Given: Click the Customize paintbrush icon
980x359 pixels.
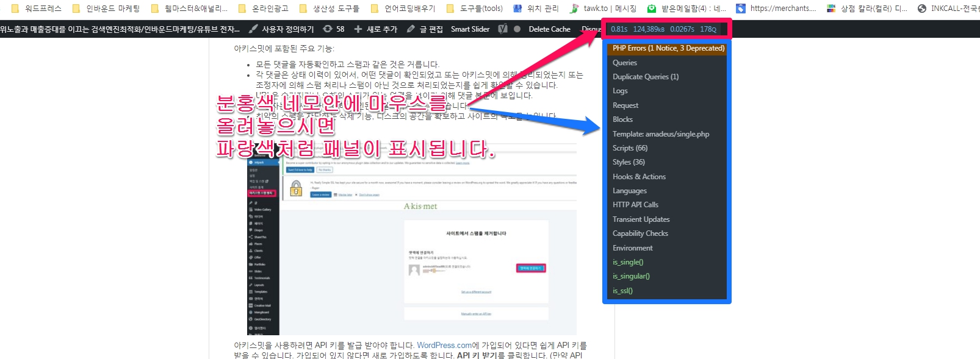Looking at the screenshot, I should coord(253,29).
